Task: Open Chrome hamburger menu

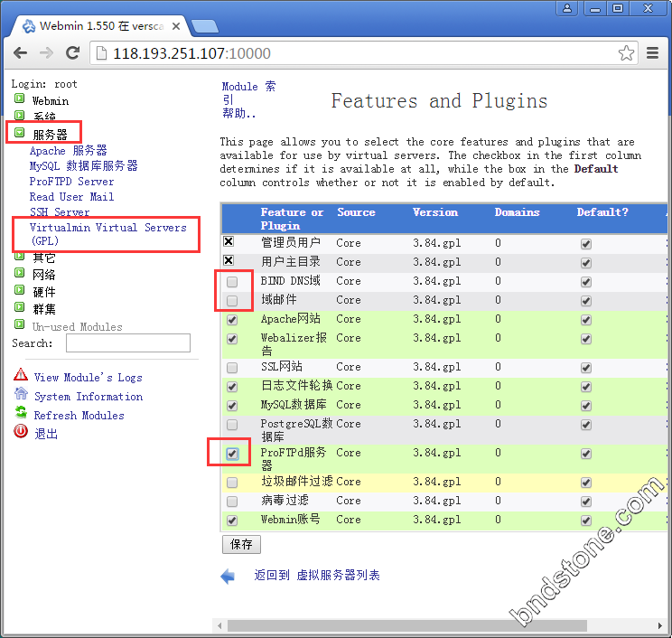Action: click(x=652, y=53)
